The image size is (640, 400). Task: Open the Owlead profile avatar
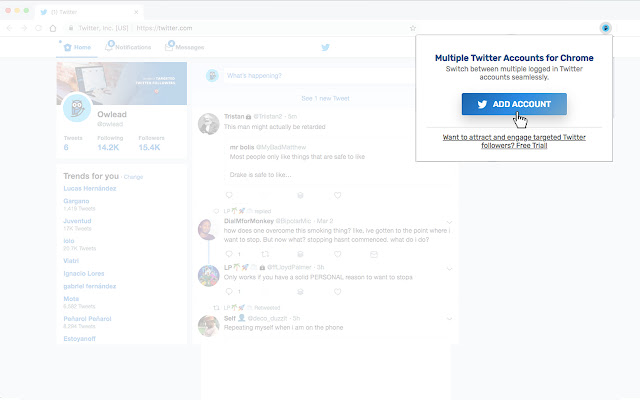pyautogui.click(x=77, y=107)
